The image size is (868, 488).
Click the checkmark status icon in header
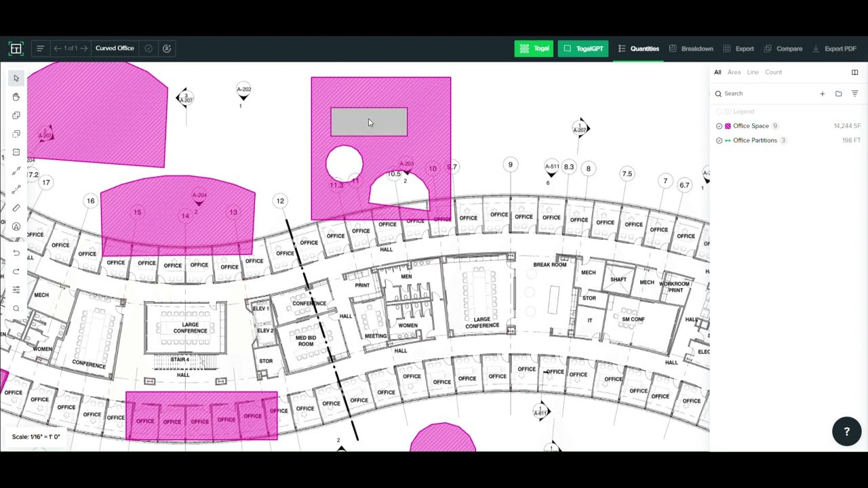(149, 49)
